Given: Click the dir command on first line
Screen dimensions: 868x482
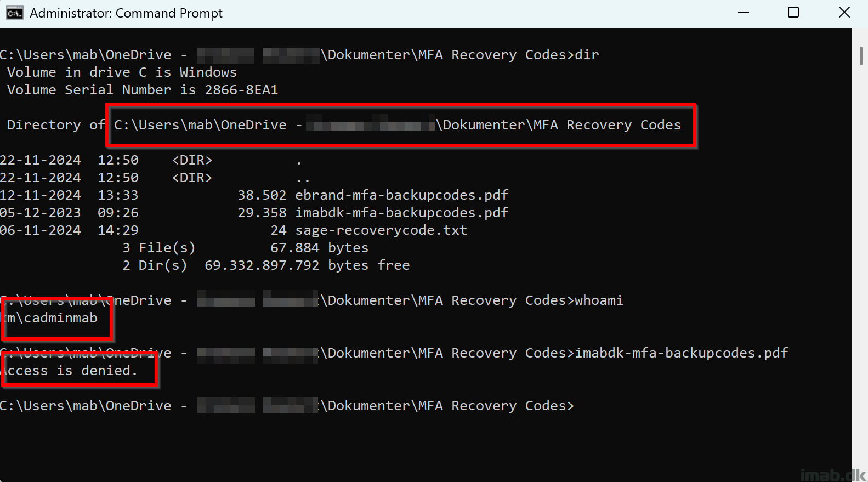Looking at the screenshot, I should 587,55.
